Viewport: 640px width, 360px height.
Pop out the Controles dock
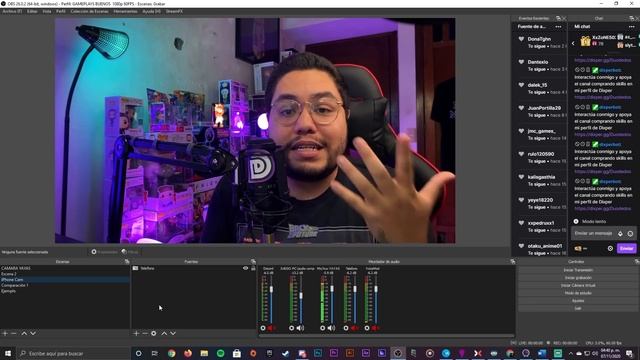pos(637,262)
